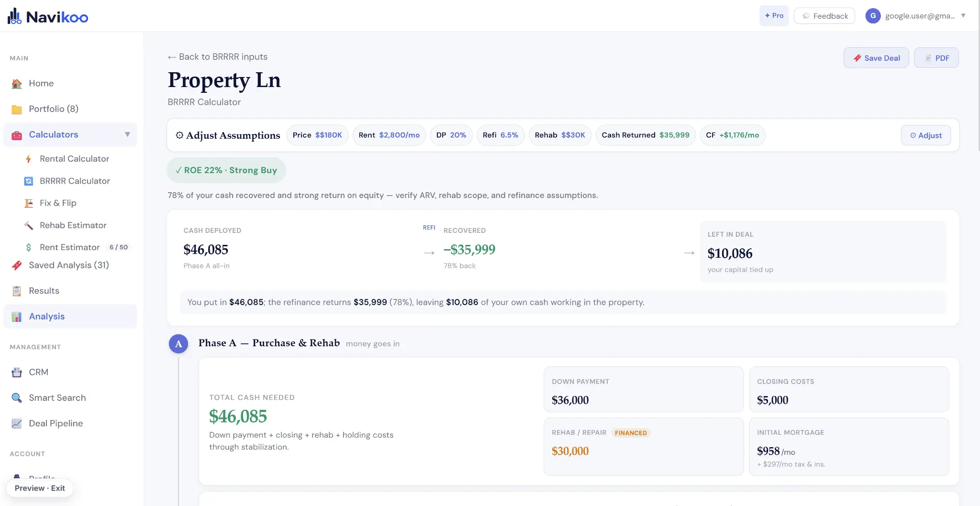Viewport: 980px width, 506px height.
Task: Open Smart Search
Action: [x=70, y=398]
